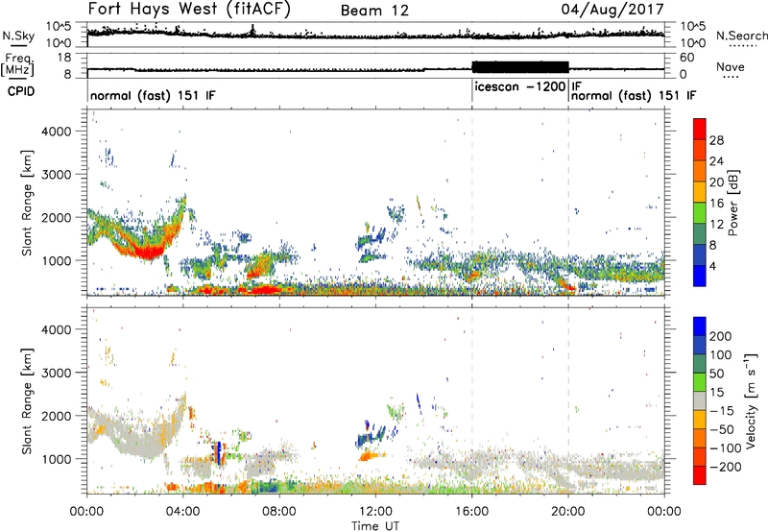The height and width of the screenshot is (532, 768).
Task: Click the black icescan frequency band
Action: point(520,67)
